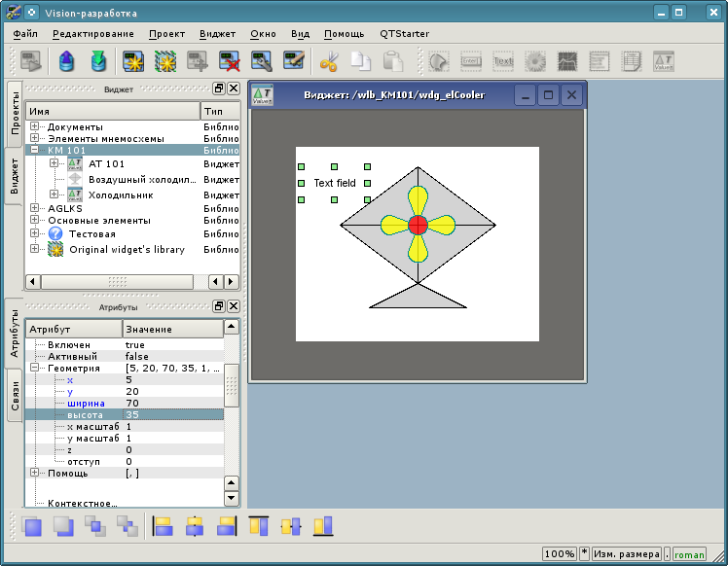728x566 pixels.
Task: Click the red center of the fan
Action: 418,225
